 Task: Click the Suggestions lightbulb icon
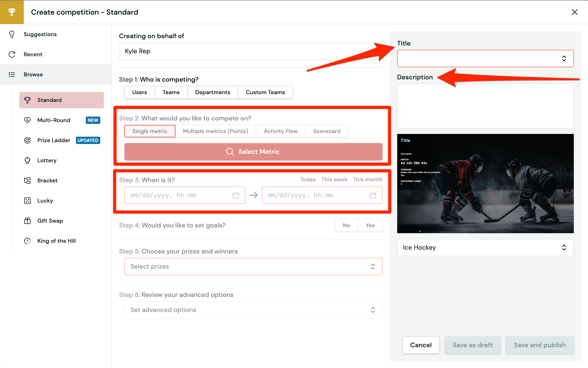12,34
